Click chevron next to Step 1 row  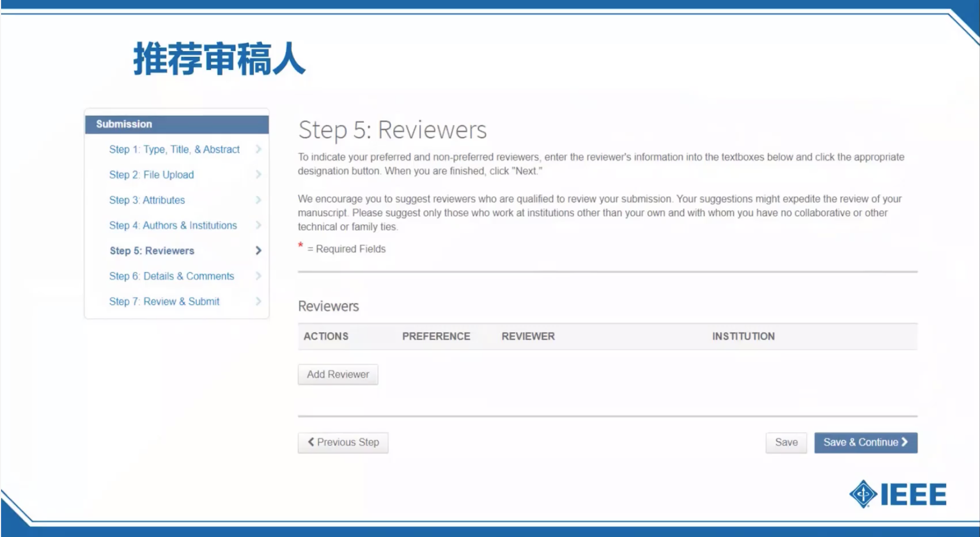[x=258, y=149]
